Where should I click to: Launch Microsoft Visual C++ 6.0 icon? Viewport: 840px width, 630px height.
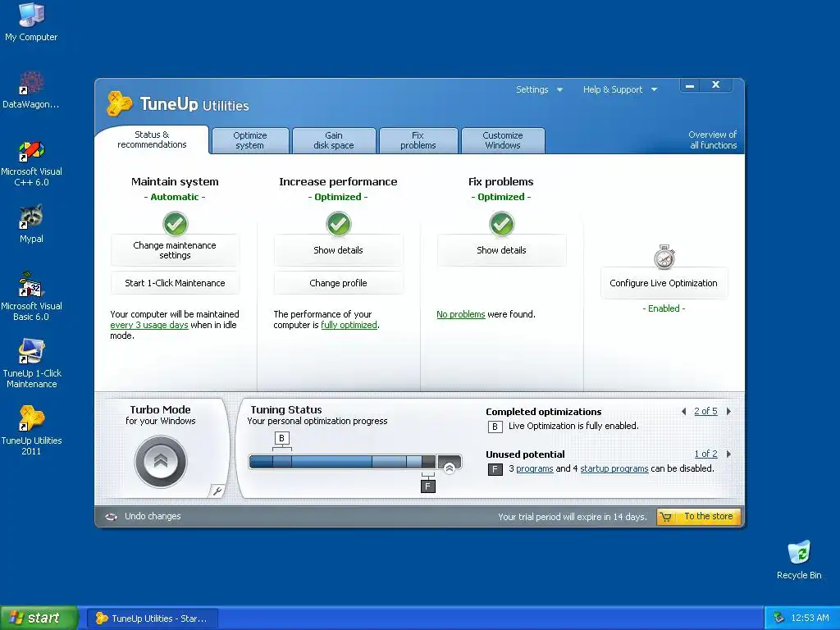click(31, 162)
